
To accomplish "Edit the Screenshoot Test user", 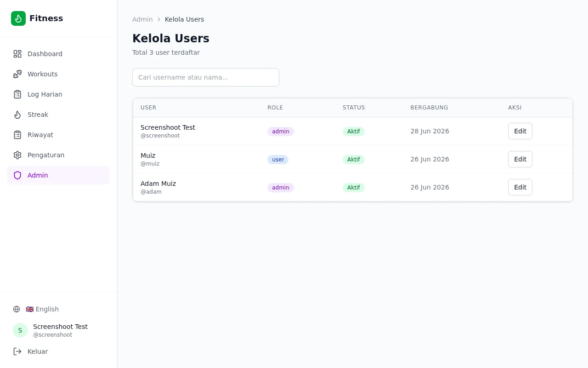I will tap(520, 131).
